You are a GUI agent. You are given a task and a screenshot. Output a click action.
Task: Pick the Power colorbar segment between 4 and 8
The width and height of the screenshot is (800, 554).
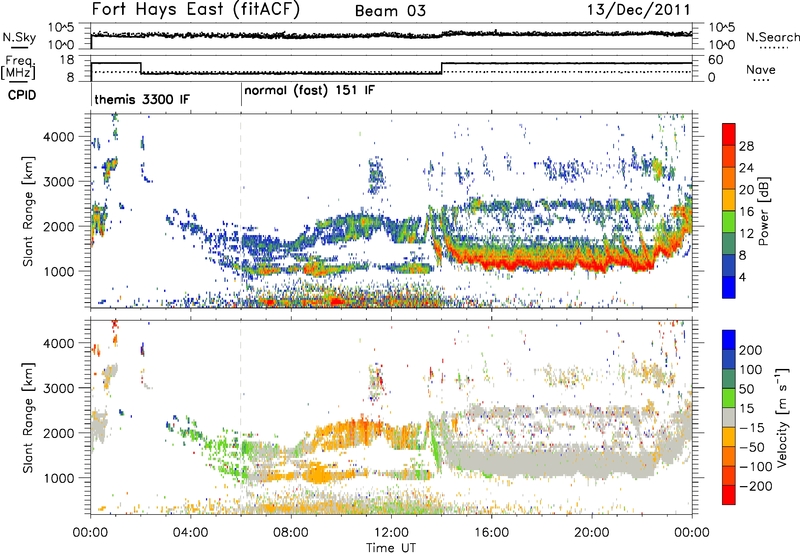point(729,266)
